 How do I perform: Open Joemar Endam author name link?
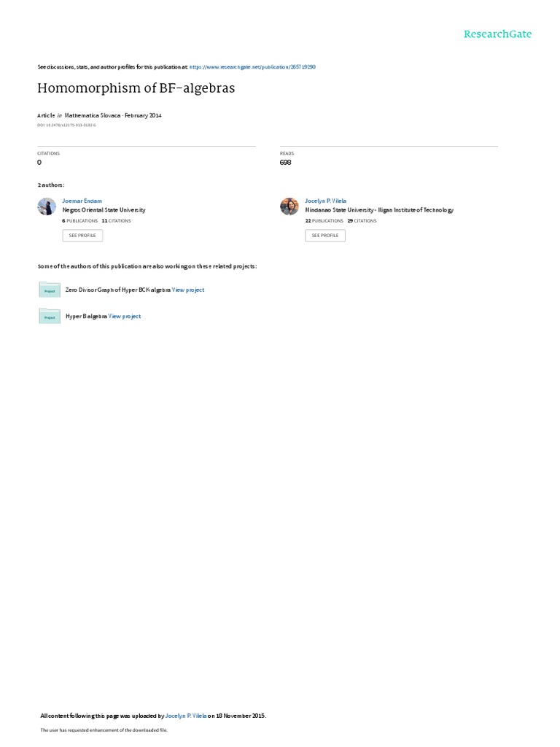point(82,201)
